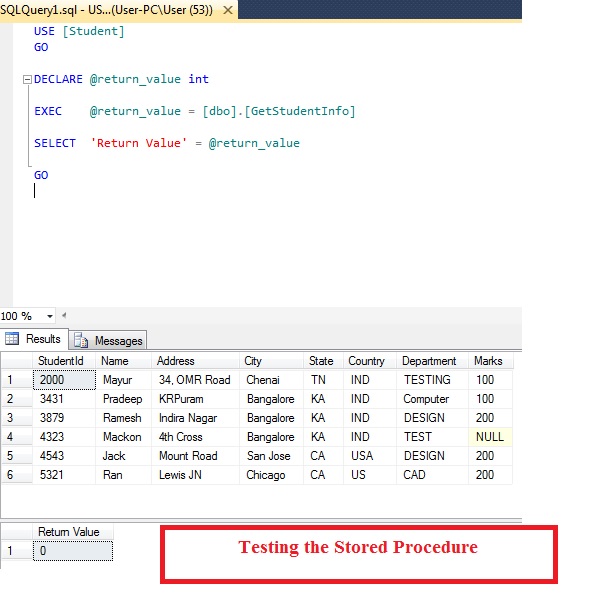Open the 100 % zoom dropdown

tap(50, 316)
